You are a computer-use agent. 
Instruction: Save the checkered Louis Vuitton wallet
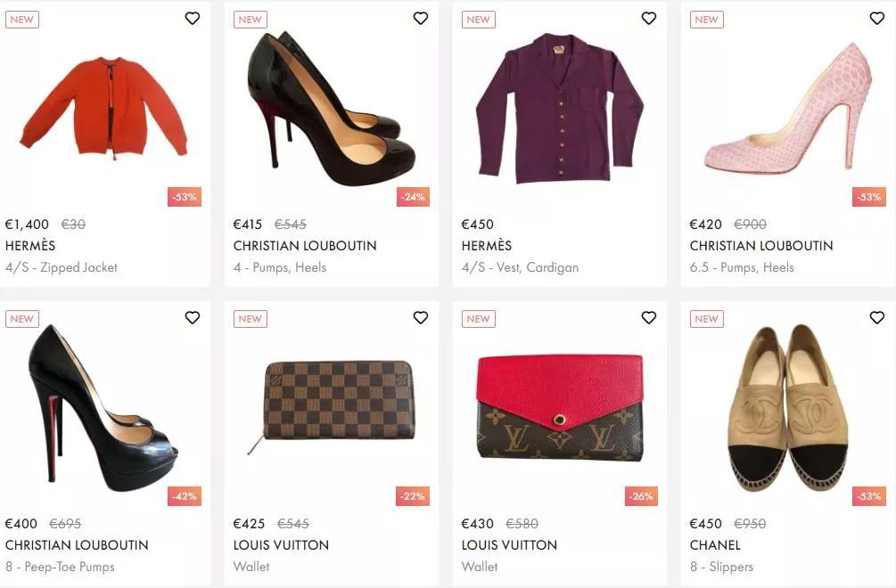point(421,318)
